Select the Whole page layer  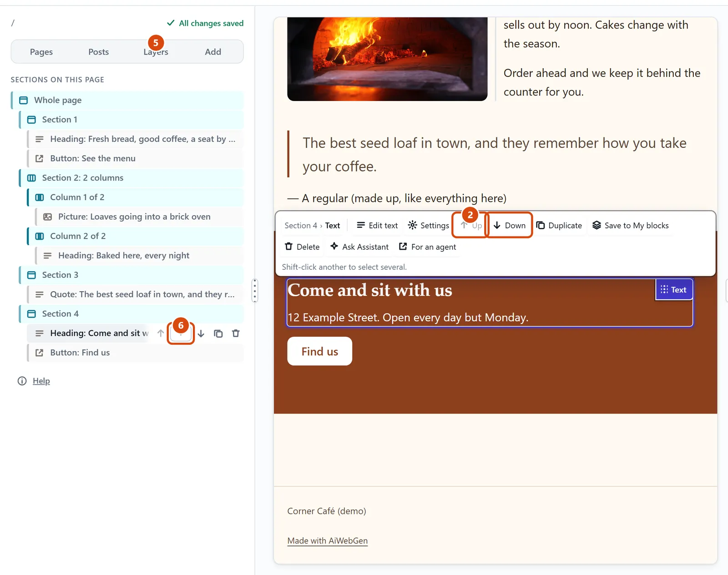pos(127,100)
